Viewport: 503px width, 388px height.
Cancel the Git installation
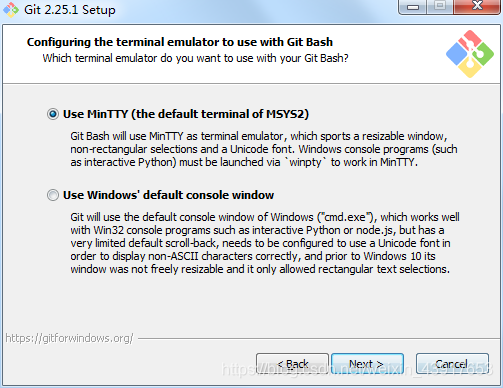tap(452, 364)
